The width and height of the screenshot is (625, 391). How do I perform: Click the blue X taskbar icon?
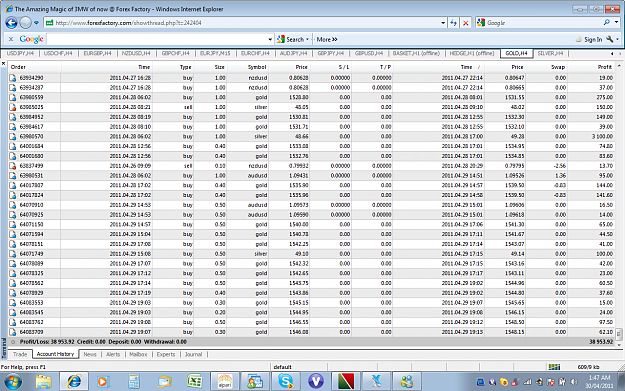click(376, 381)
